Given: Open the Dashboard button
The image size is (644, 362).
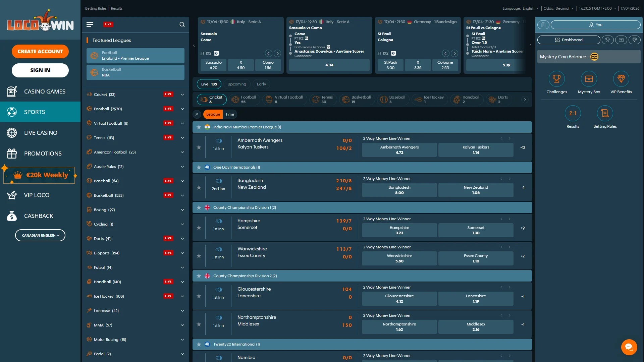Looking at the screenshot, I should coord(569,40).
